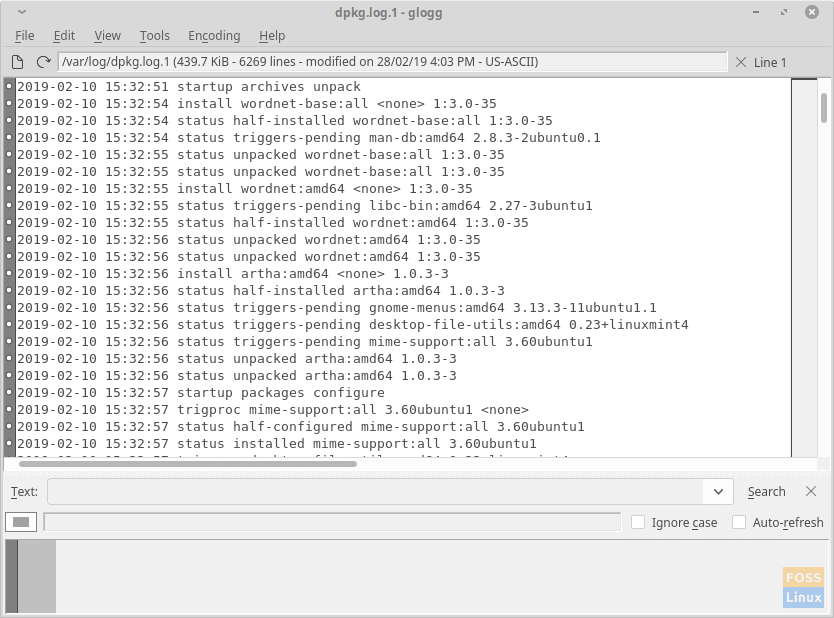This screenshot has width=834, height=618.
Task: Mark the 'installed mime-support:all' line bullet
Action: point(9,444)
